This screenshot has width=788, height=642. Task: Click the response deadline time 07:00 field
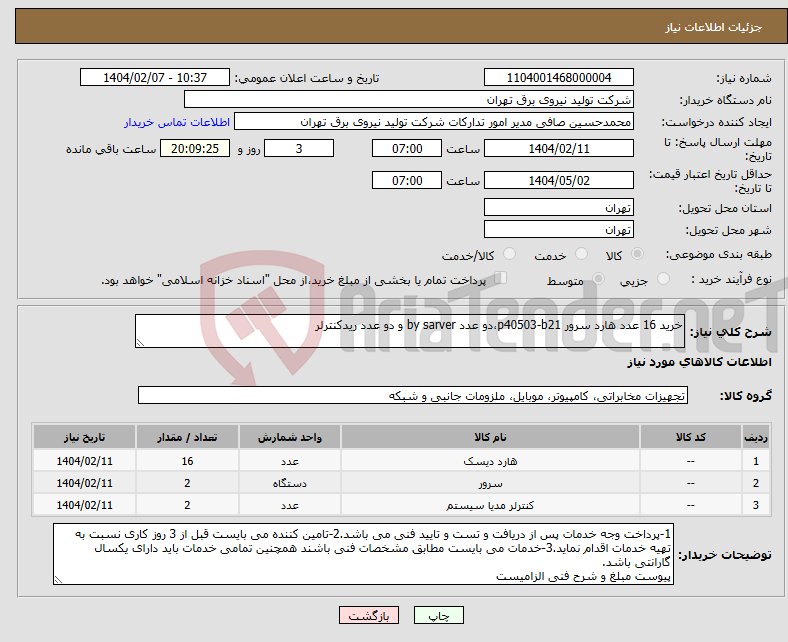point(407,148)
